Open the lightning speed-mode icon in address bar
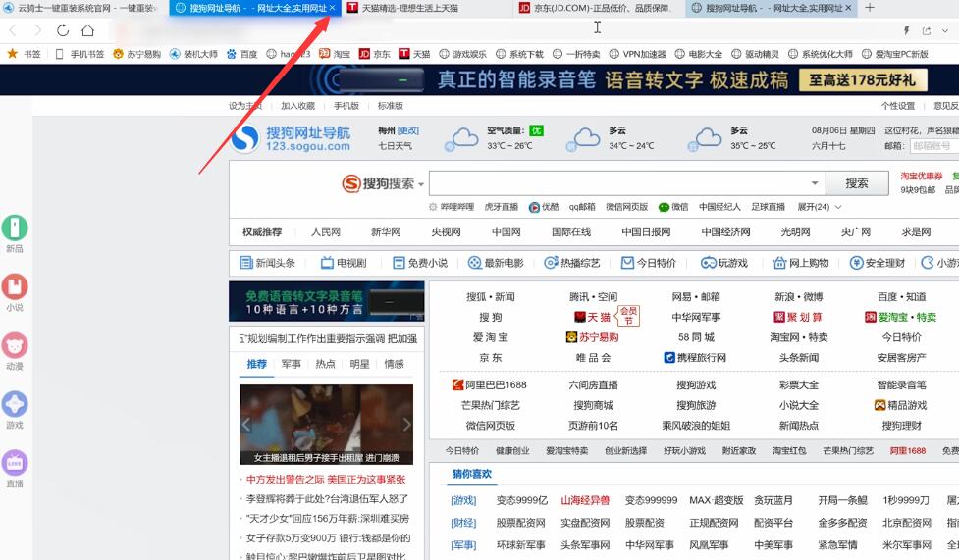The height and width of the screenshot is (560, 959). 906,30
